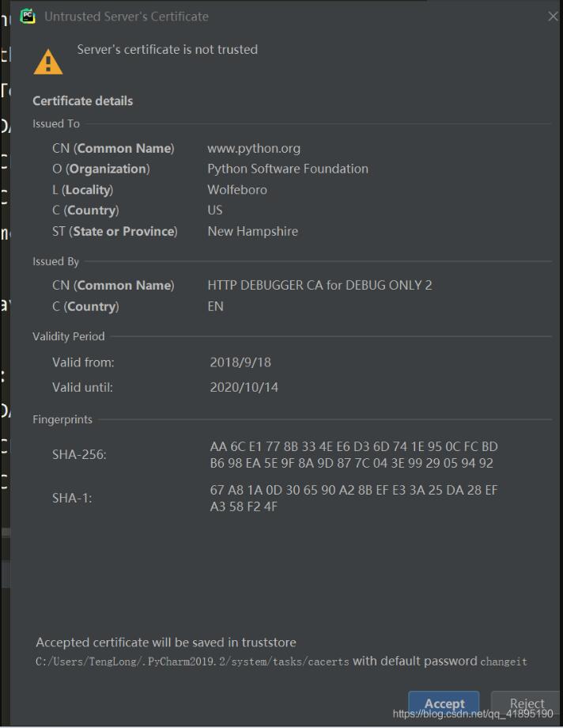Click the "Server's certificate is not trusted" message
The width and height of the screenshot is (563, 728).
[168, 49]
